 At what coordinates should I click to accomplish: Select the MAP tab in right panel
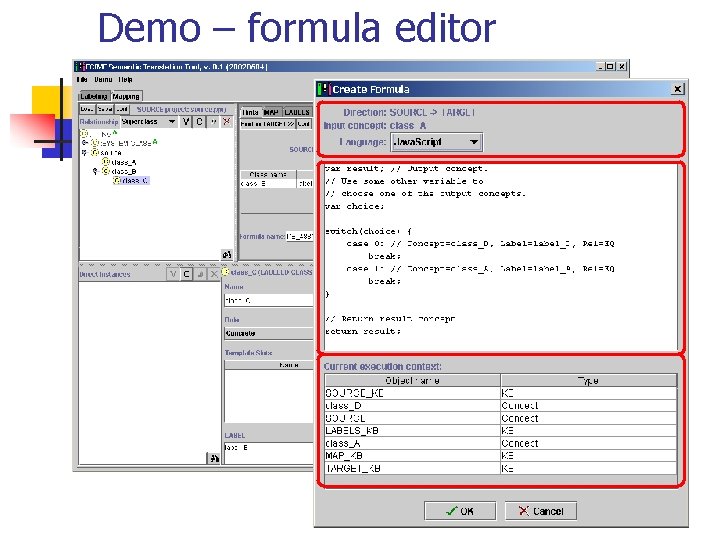(271, 112)
